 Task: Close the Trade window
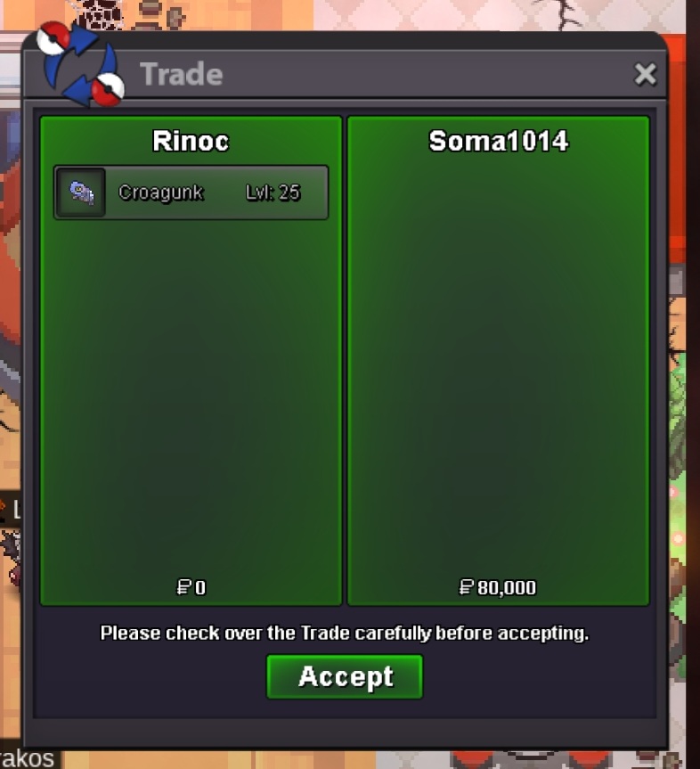coord(645,74)
